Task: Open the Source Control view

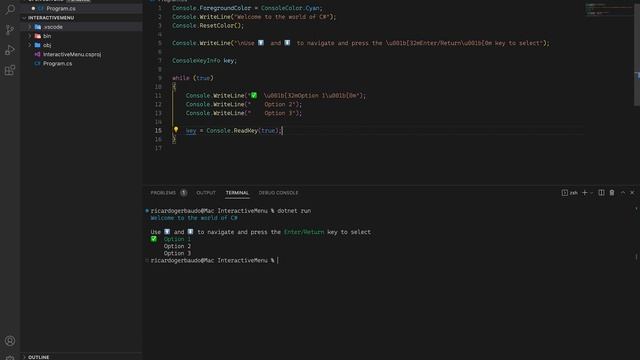Action: (x=10, y=29)
